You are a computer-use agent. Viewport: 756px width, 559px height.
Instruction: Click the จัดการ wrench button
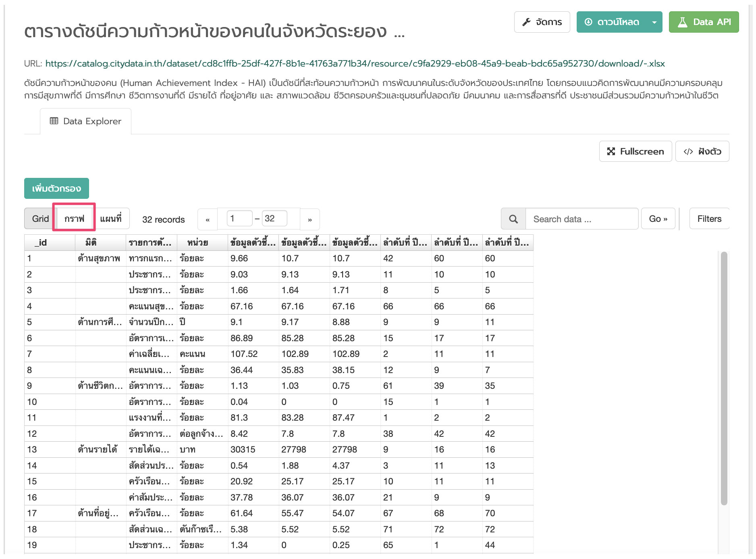coord(542,22)
